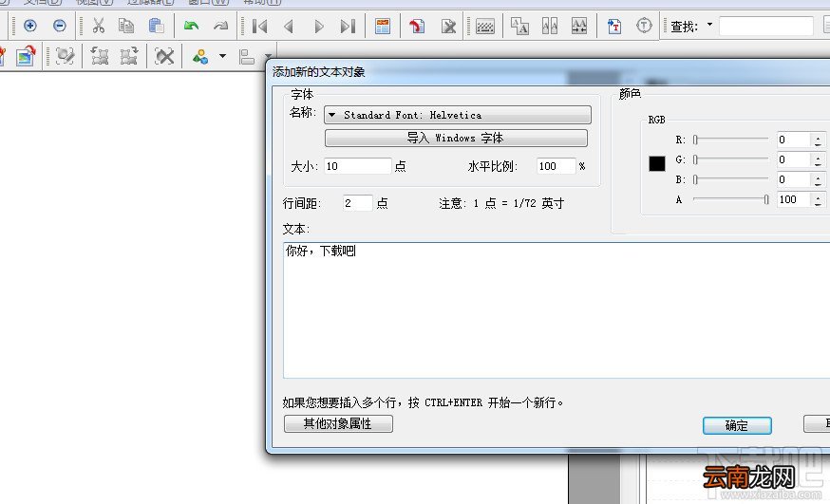Click the B value spinner arrows
Viewport: 830px width, 504px height.
point(818,179)
